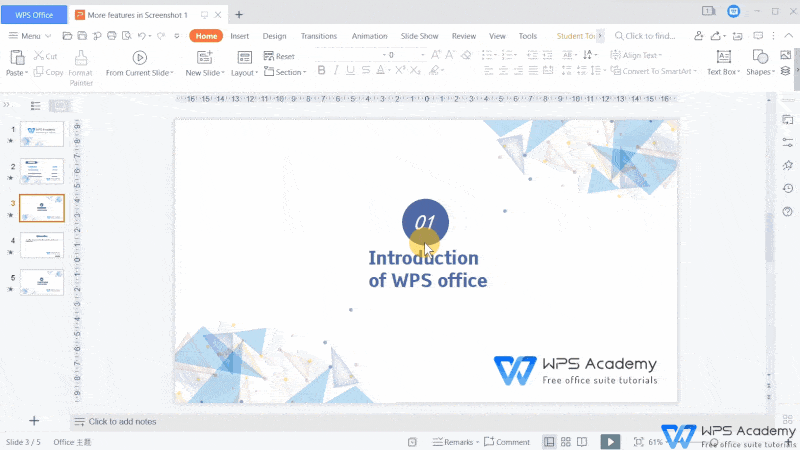Click the Print icon in quick toolbar
The height and width of the screenshot is (450, 800).
point(112,36)
